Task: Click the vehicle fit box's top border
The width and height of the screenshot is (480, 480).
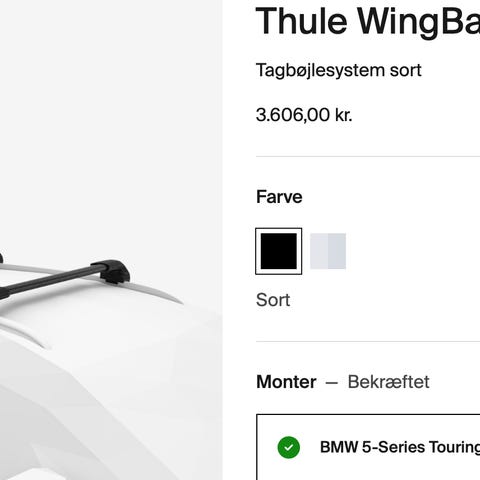Action: coord(368,415)
